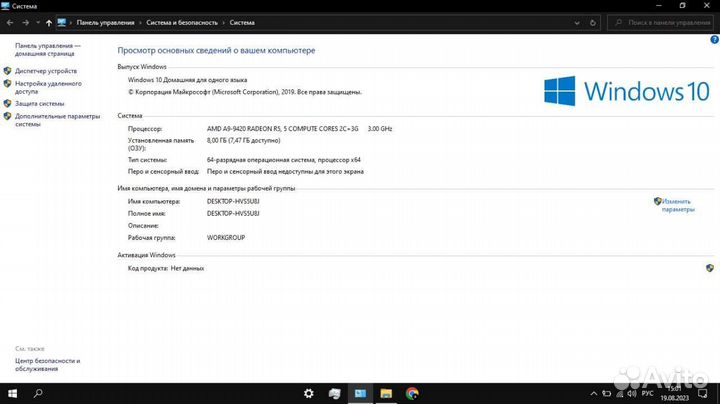This screenshot has width=720, height=404.
Task: Open File Explorer from taskbar
Action: pos(386,393)
